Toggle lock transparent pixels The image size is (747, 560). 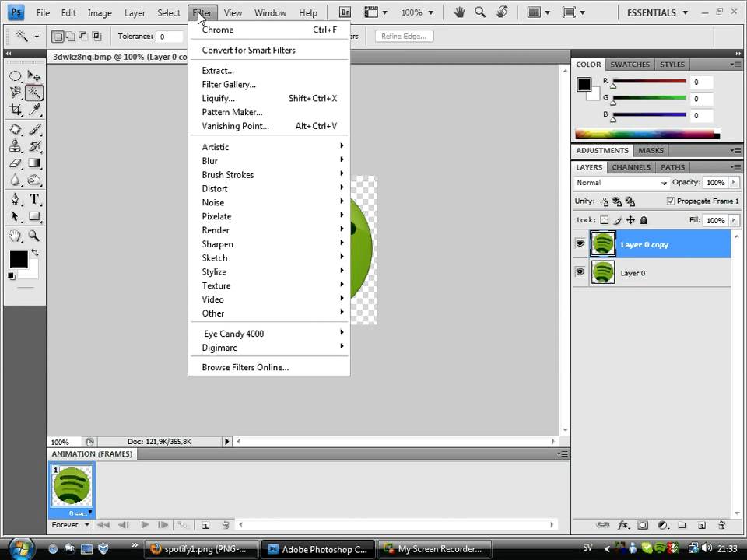(604, 220)
